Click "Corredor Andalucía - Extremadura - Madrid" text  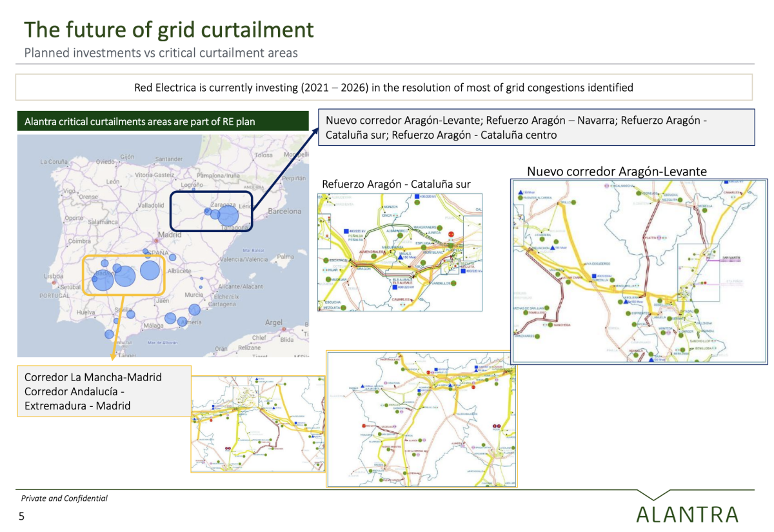pyautogui.click(x=77, y=399)
